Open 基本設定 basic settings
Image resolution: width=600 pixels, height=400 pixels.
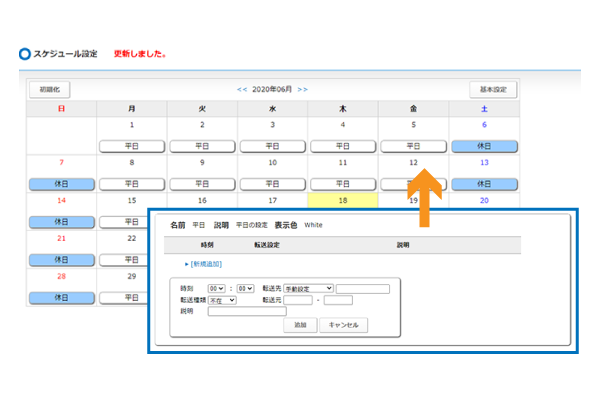[493, 90]
